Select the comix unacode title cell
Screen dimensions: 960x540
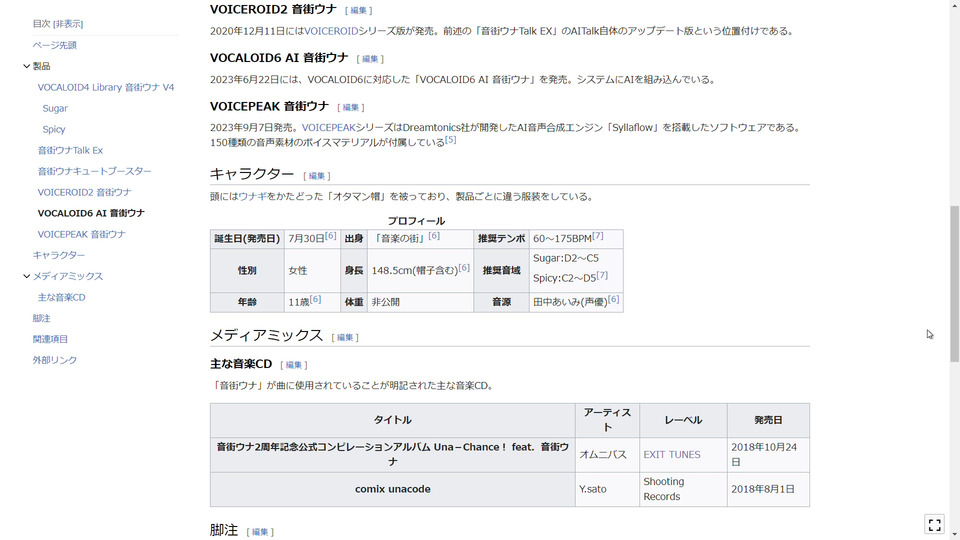coord(392,489)
